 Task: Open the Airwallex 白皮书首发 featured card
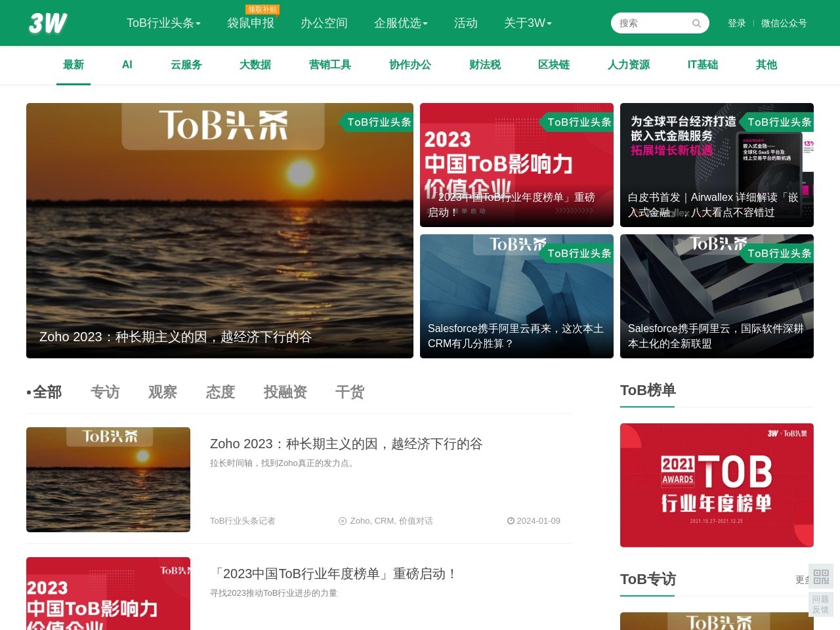717,165
